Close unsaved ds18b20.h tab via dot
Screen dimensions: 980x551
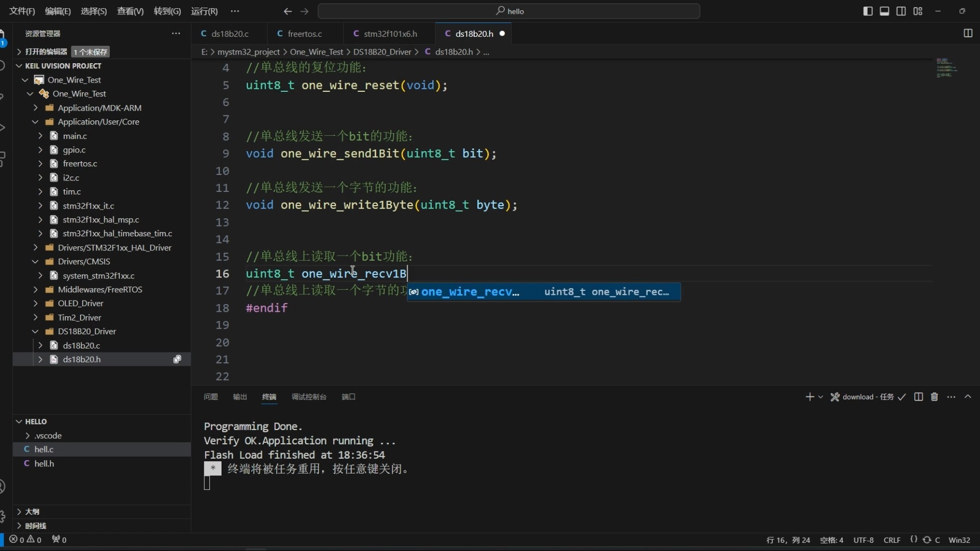point(502,34)
